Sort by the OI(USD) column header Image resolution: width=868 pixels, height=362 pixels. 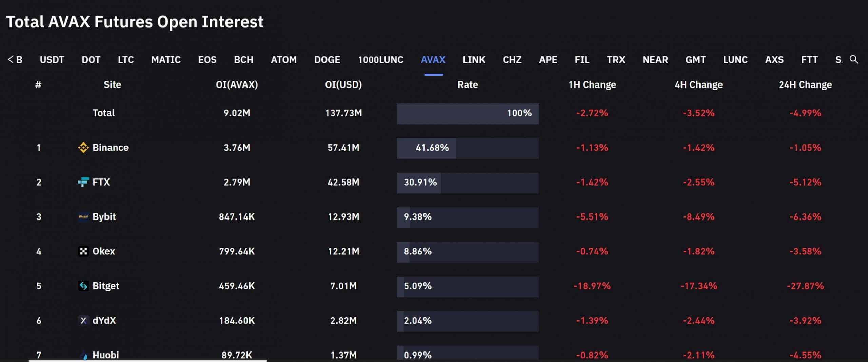coord(343,85)
